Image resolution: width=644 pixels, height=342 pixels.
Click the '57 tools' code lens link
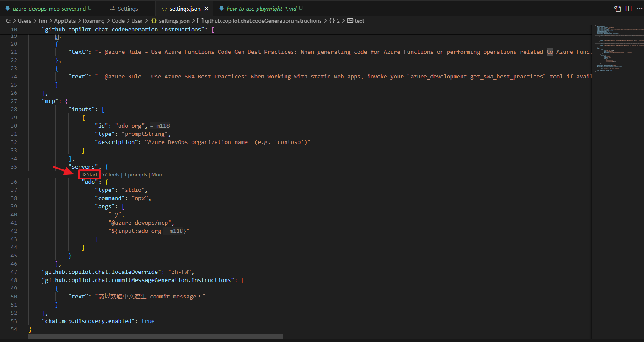pyautogui.click(x=110, y=175)
